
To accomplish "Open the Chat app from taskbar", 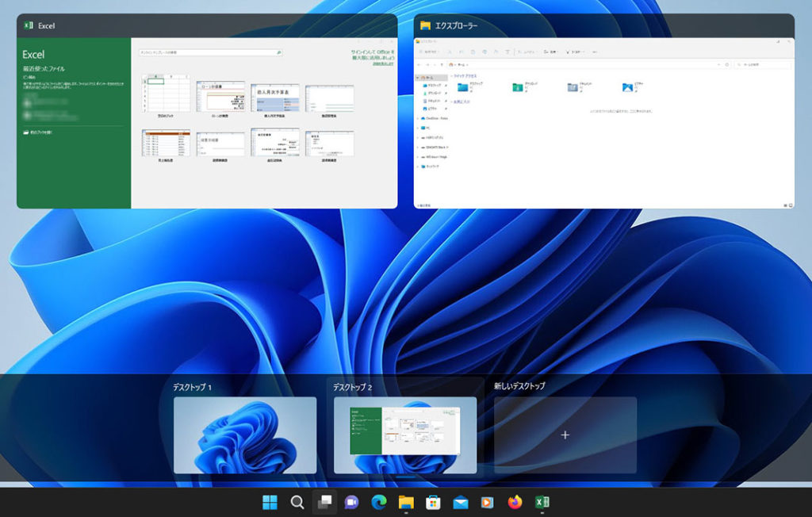I will 351,502.
